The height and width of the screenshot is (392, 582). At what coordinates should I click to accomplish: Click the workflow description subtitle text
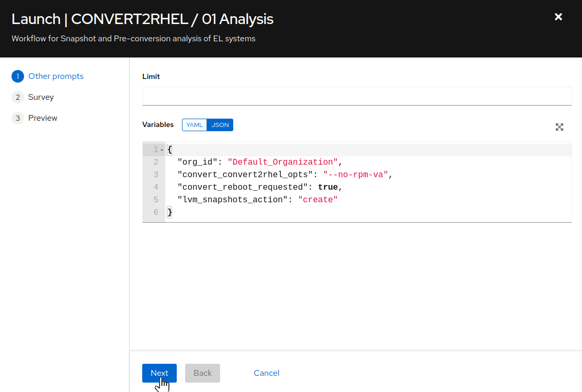(134, 39)
